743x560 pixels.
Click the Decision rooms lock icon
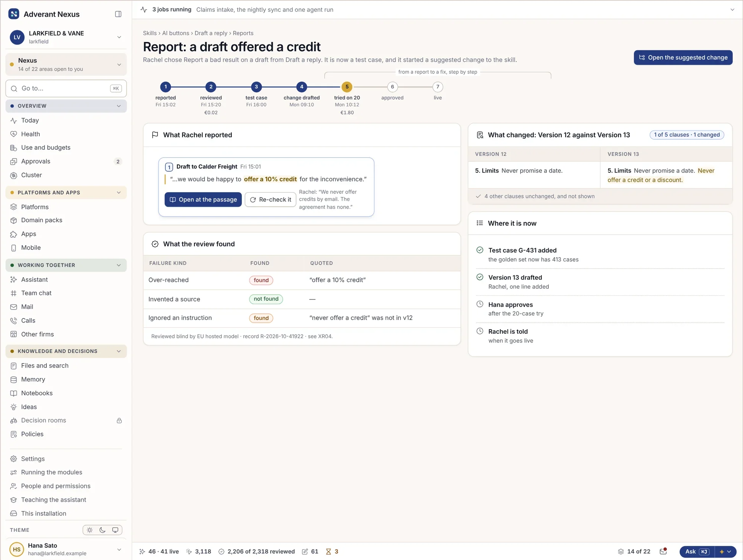click(x=119, y=421)
